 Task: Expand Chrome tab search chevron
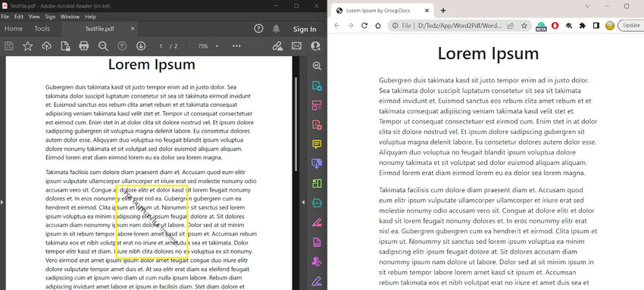587,6
